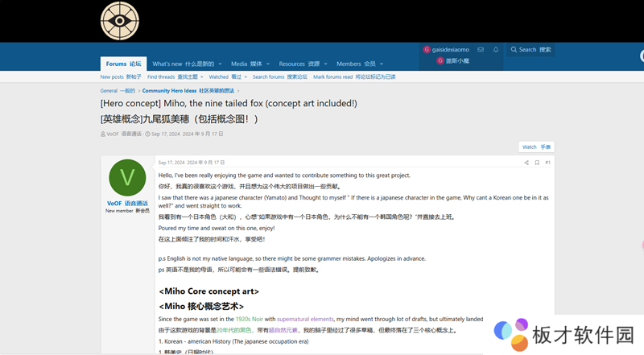Open the Watched submenu

(x=226, y=77)
